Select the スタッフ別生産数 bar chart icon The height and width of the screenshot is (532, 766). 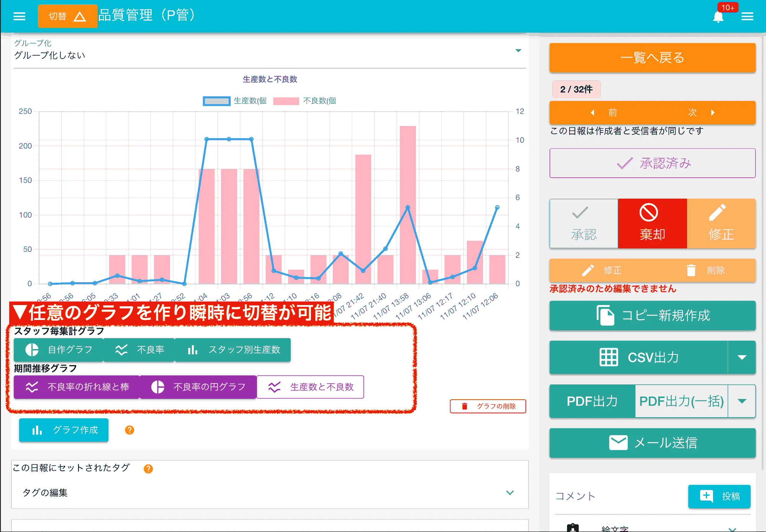point(193,349)
